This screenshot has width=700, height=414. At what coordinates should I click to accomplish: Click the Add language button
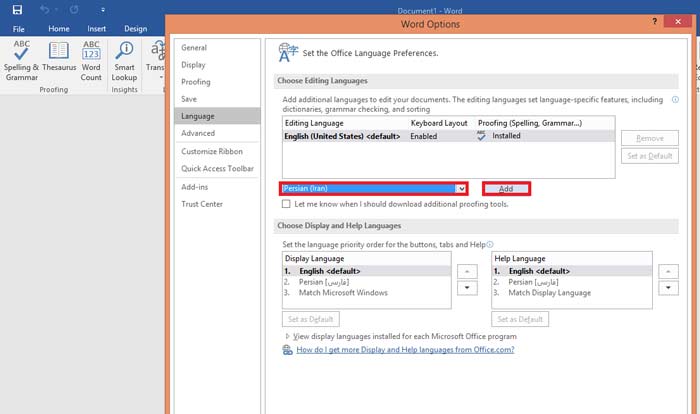point(505,188)
